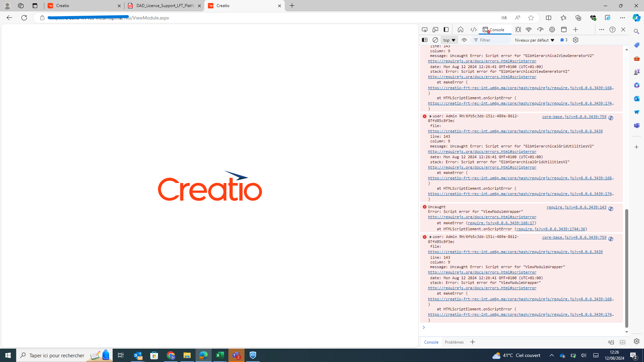Open the performance profiler gauge icon
The height and width of the screenshot is (362, 644).
coord(540,29)
